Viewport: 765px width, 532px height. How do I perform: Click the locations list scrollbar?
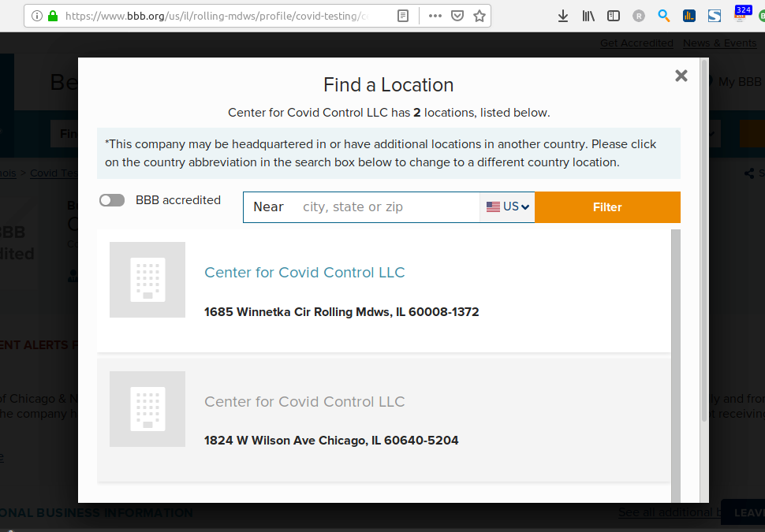(x=676, y=366)
